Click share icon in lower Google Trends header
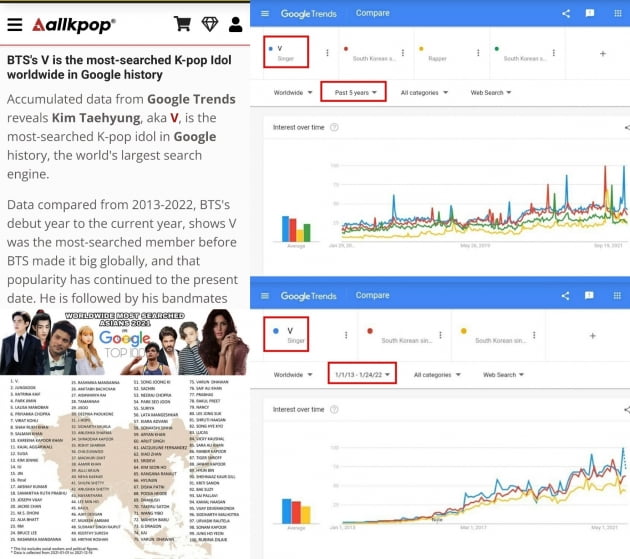 point(565,296)
